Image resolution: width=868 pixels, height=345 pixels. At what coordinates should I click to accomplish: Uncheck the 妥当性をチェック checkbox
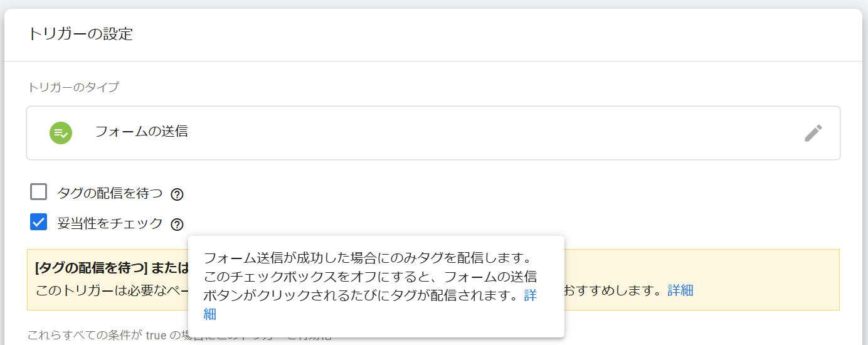click(39, 222)
